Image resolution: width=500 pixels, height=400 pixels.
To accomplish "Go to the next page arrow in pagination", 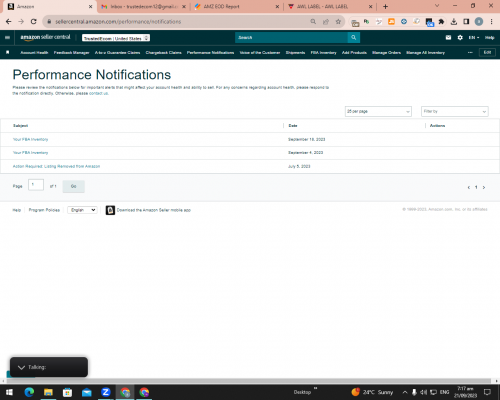I will pos(484,187).
